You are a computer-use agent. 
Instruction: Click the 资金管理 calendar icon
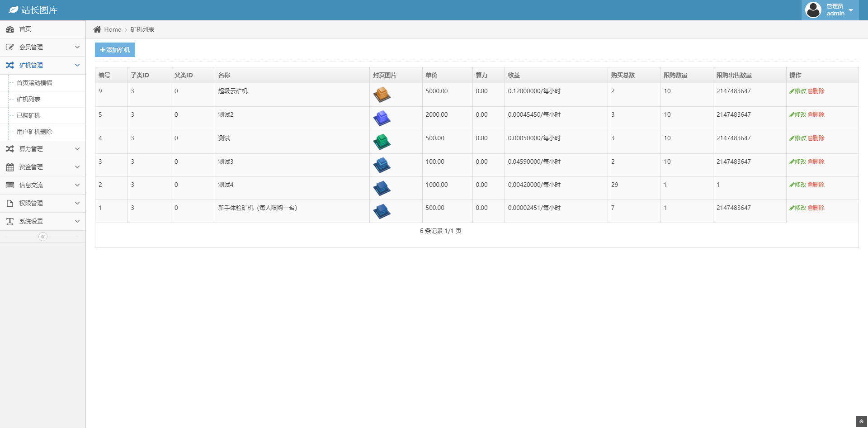pos(10,167)
